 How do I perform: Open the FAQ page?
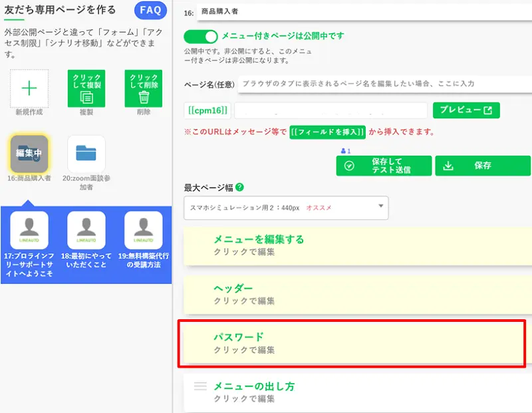coord(150,11)
